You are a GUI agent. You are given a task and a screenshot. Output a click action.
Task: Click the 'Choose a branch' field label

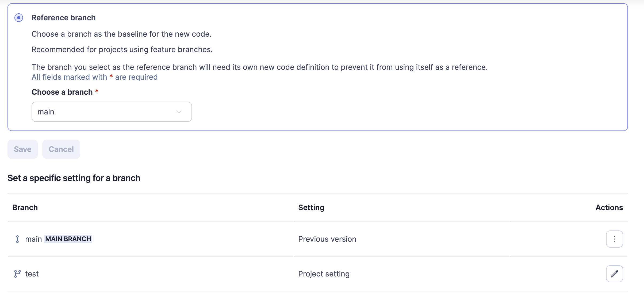(x=62, y=92)
